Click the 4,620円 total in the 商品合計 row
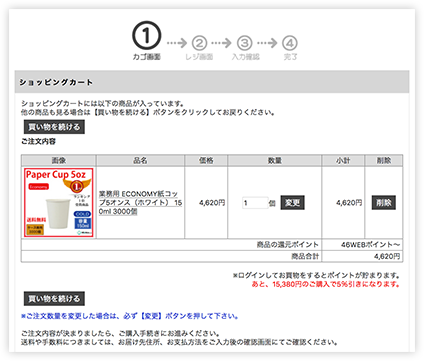Image resolution: width=424 pixels, height=361 pixels. click(387, 256)
